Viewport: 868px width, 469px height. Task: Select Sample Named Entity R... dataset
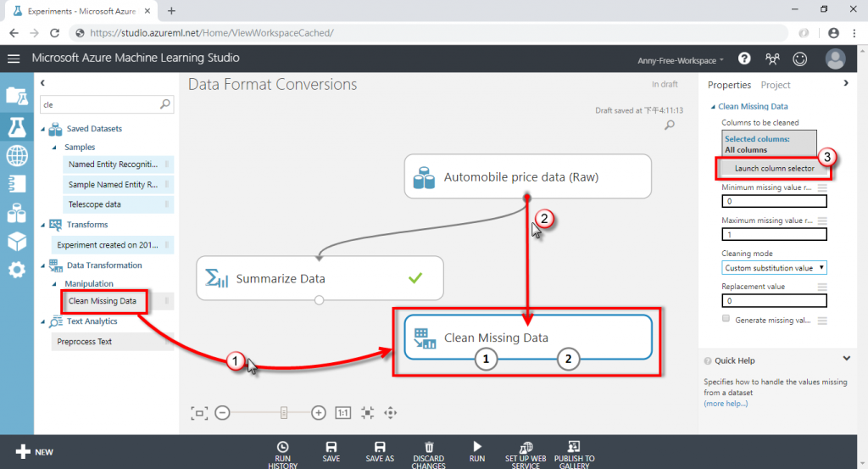coord(118,184)
